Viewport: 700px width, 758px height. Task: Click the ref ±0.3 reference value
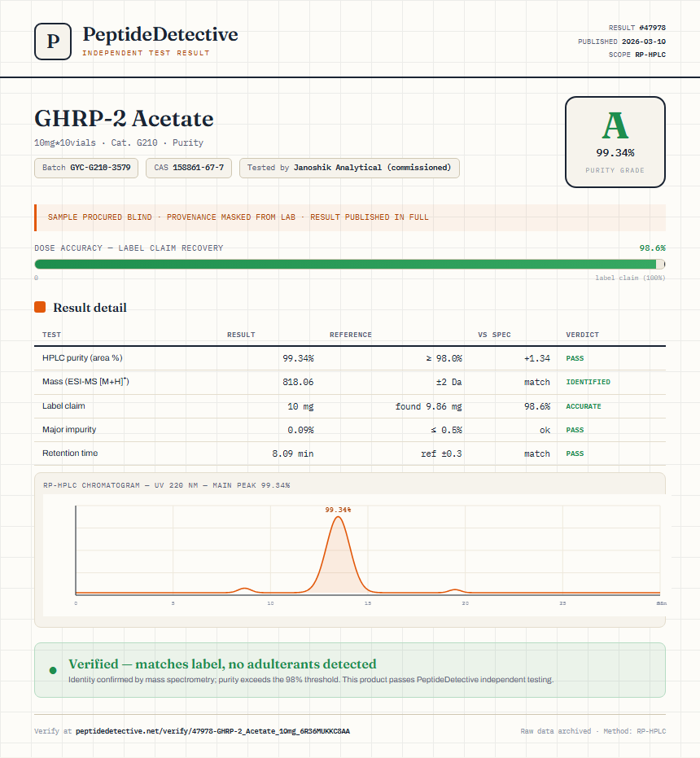tap(441, 453)
